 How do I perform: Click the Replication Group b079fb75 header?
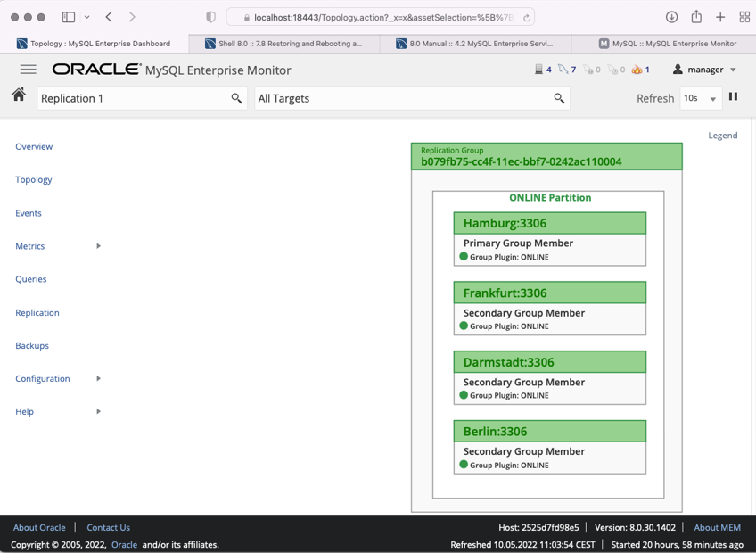click(546, 156)
